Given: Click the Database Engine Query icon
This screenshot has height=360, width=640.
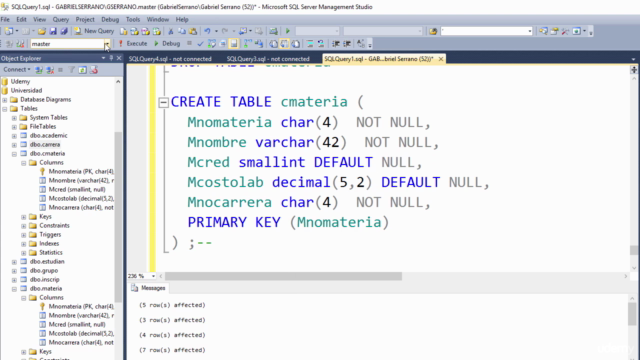Looking at the screenshot, I should pos(123,31).
